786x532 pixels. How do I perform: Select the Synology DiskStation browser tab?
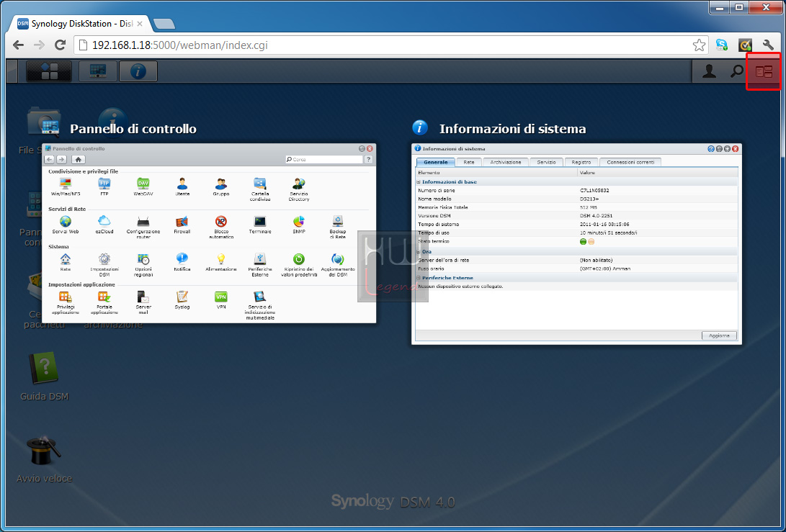[80, 24]
